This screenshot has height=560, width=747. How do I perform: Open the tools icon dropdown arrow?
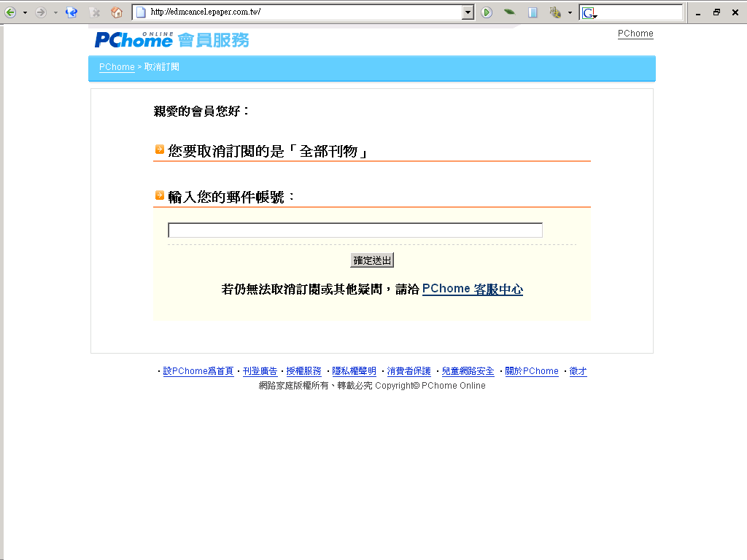570,13
